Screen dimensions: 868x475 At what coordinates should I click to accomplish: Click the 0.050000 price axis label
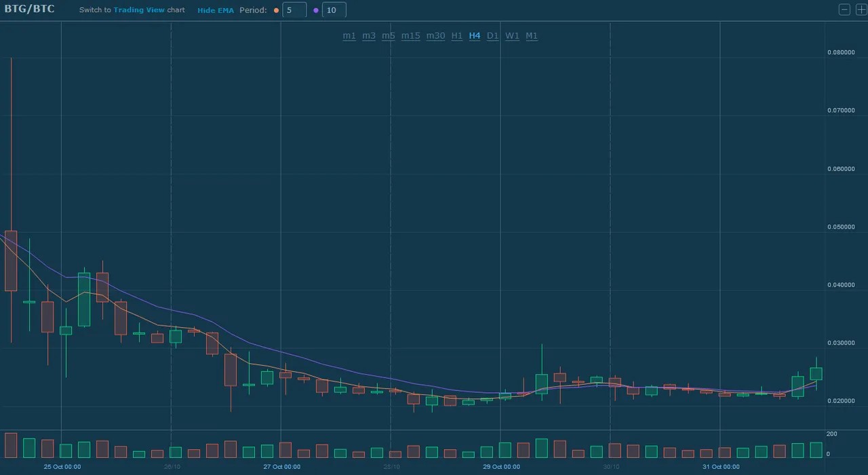pos(841,227)
